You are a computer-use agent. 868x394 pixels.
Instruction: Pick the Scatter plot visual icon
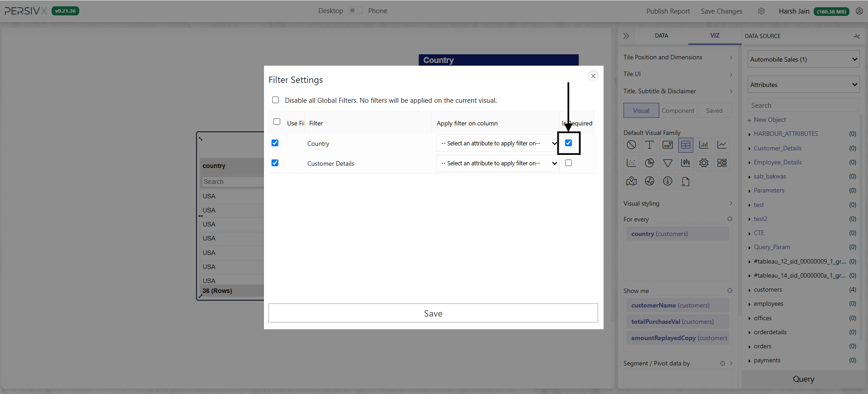click(631, 163)
